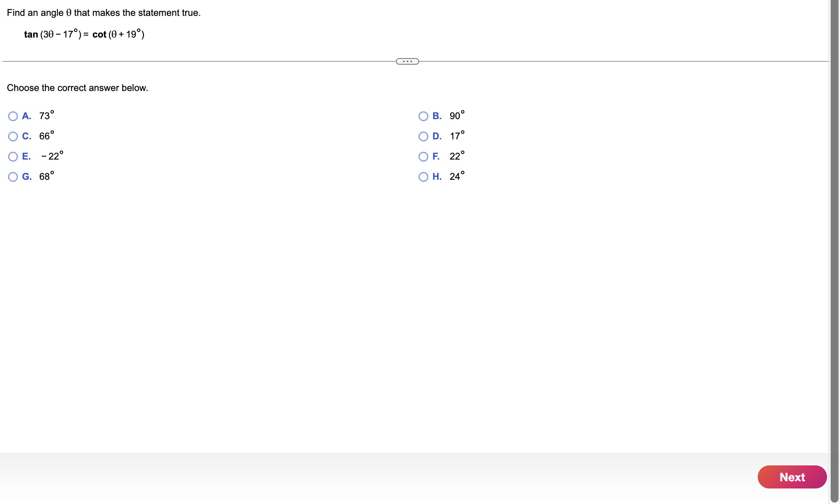This screenshot has height=504, width=840.
Task: Select answer choice C, 66°
Action: (13, 136)
